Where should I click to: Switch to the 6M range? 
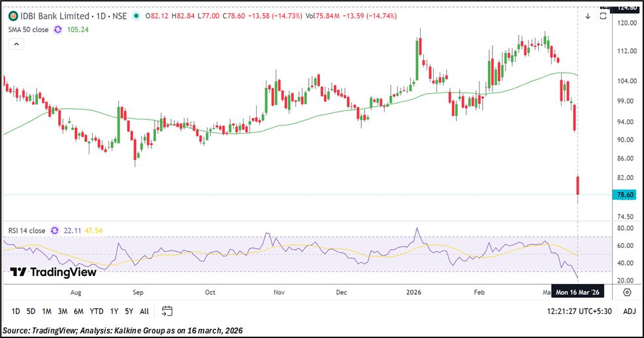pyautogui.click(x=78, y=311)
